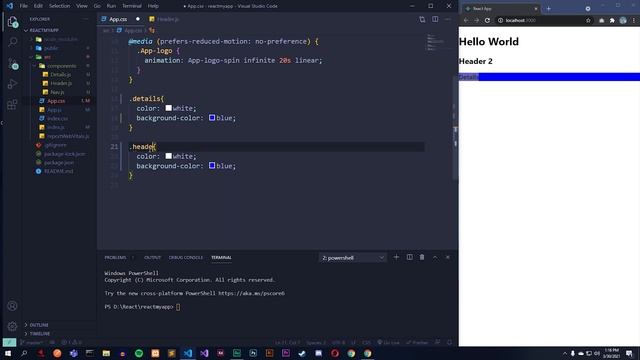Open the Steam taskbar icon
The width and height of the screenshot is (640, 360).
tap(302, 353)
